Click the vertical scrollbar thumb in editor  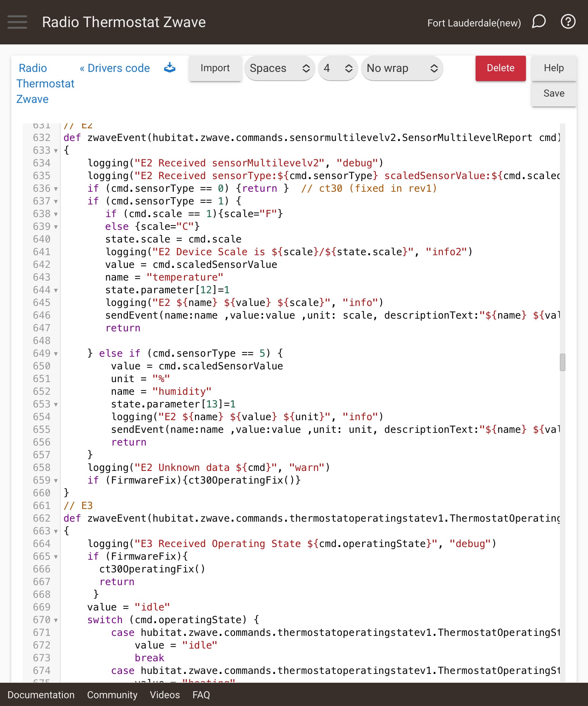click(562, 362)
